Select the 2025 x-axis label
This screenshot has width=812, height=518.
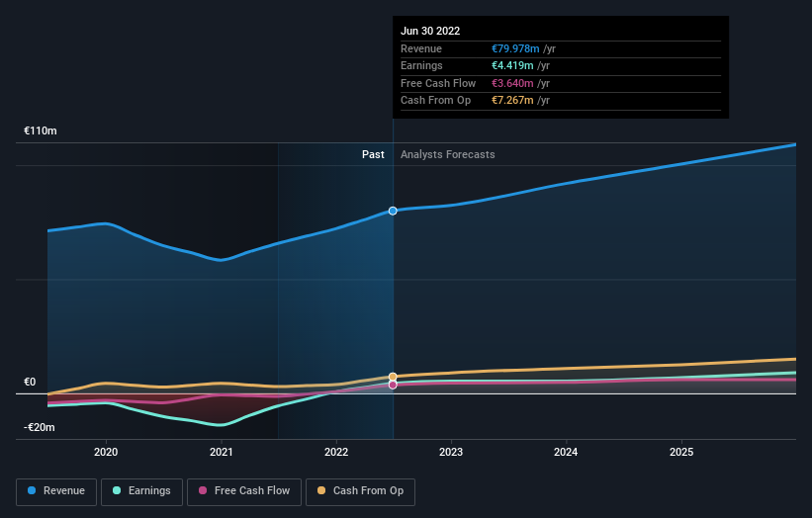tap(681, 452)
